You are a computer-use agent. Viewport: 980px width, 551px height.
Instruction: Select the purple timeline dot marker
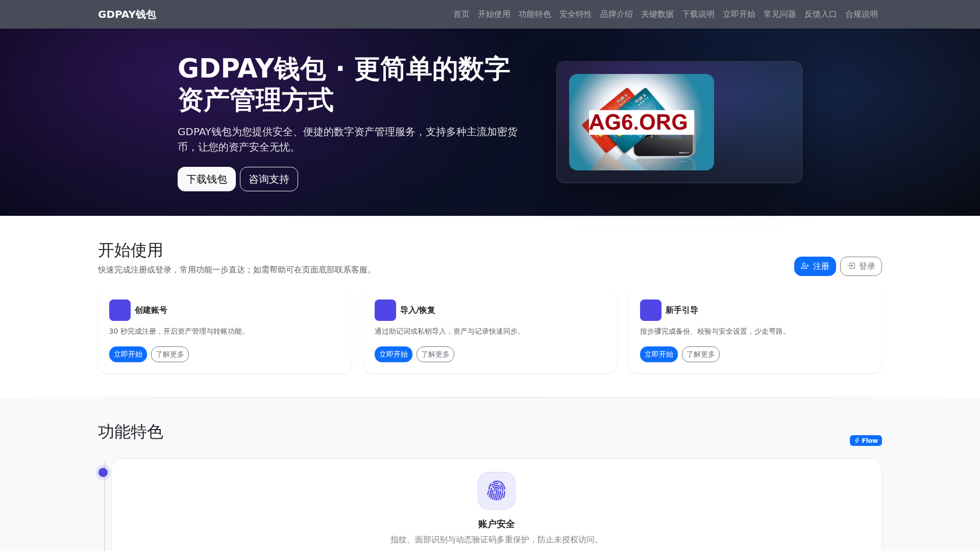pos(103,472)
